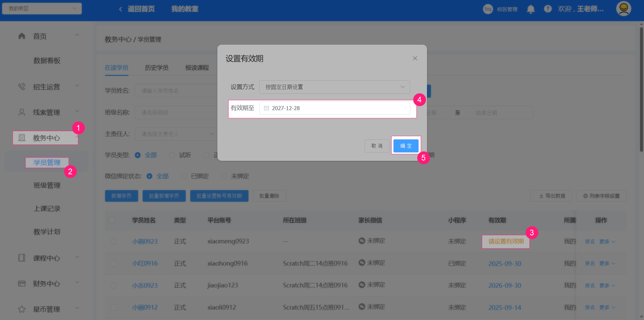
Task: Select the 首页 home icon in sidebar
Action: [x=22, y=36]
